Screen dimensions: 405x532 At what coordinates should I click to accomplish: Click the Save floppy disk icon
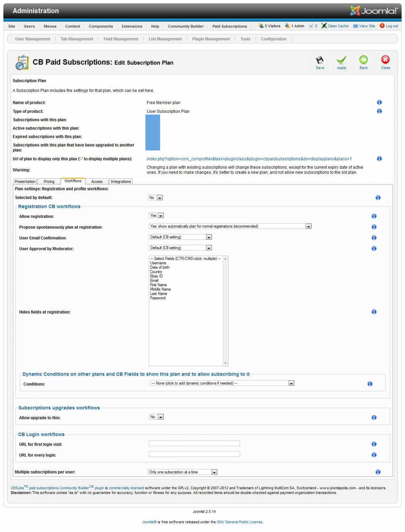320,60
